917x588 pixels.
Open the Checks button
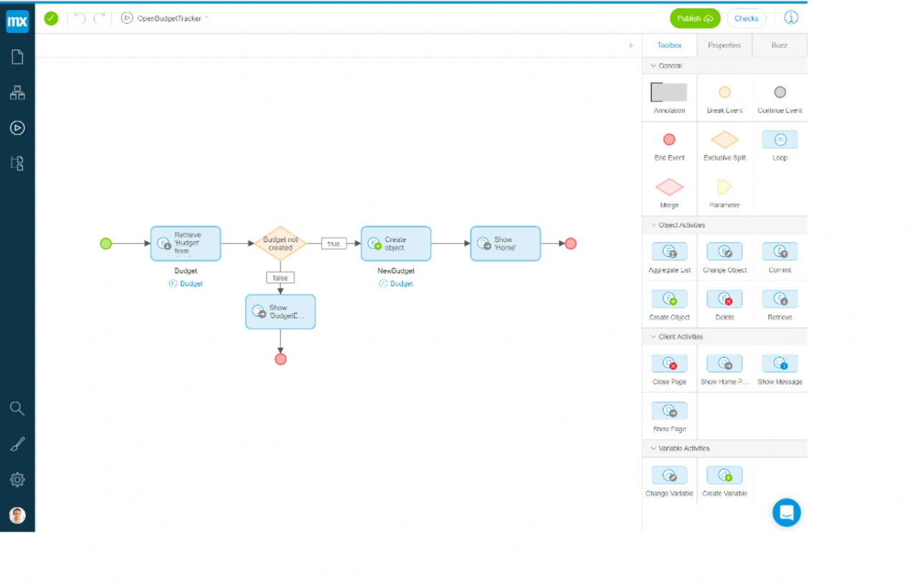tap(746, 19)
